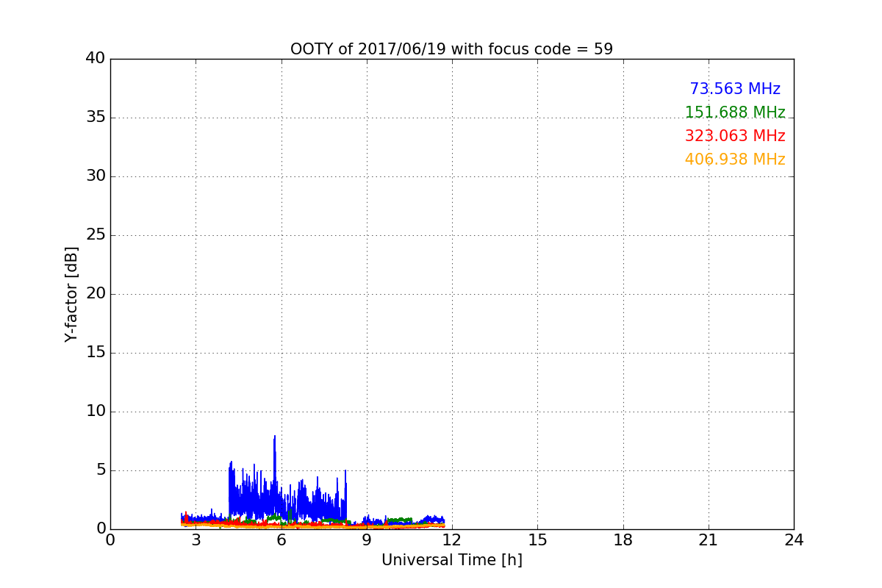Click the x-axis tick label 15

tap(537, 540)
